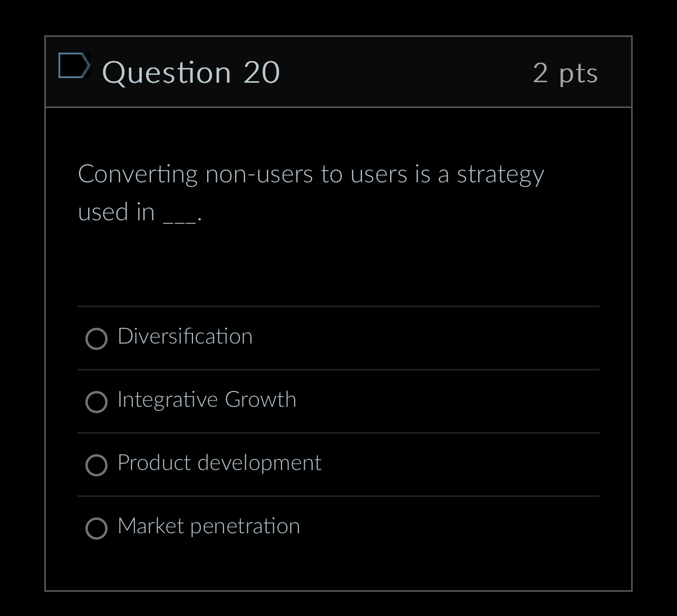Click the question prompt text

coord(311,174)
